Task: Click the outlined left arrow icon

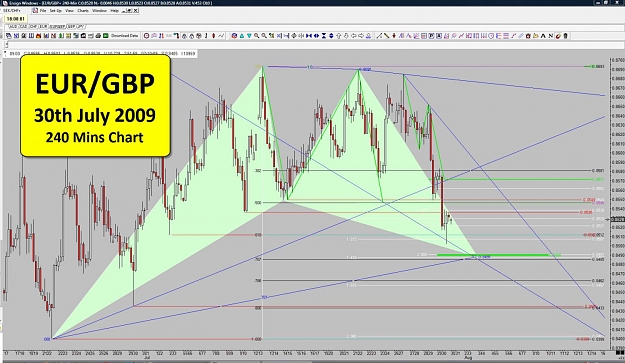Action: coord(353,36)
